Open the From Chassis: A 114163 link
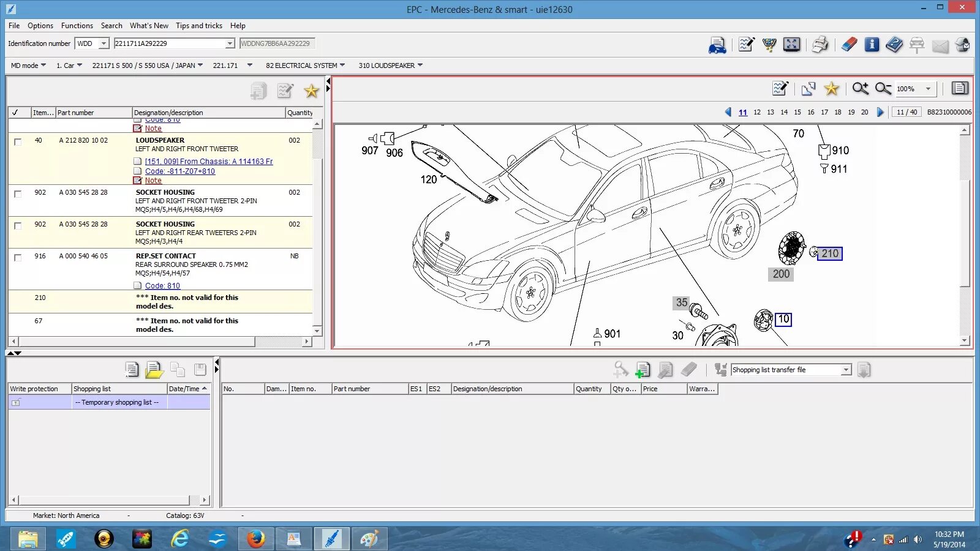The width and height of the screenshot is (980, 551). click(x=209, y=162)
